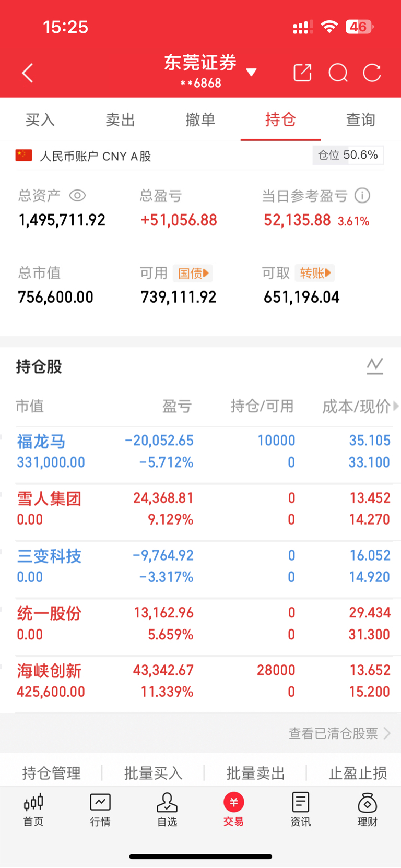Expand 成本/现价 column arrow
Screen dimensions: 401x868
pyautogui.click(x=396, y=406)
